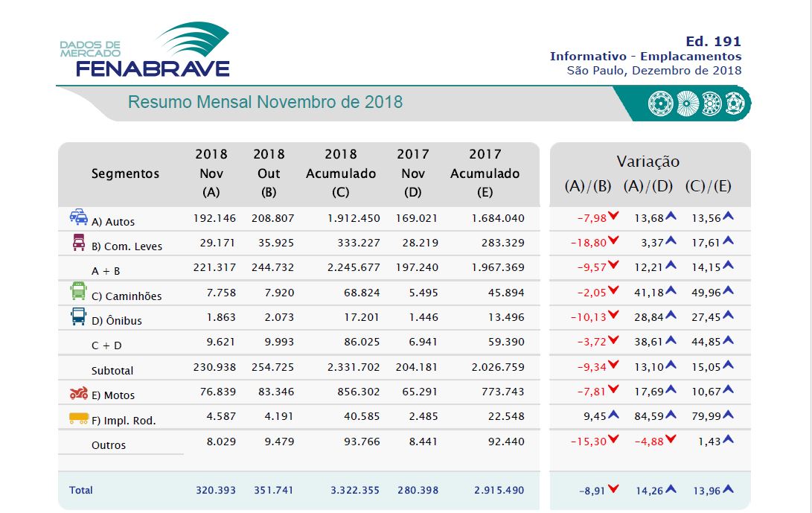The width and height of the screenshot is (812, 513).
Task: Click the FENABRAVE logo
Action: point(147,51)
